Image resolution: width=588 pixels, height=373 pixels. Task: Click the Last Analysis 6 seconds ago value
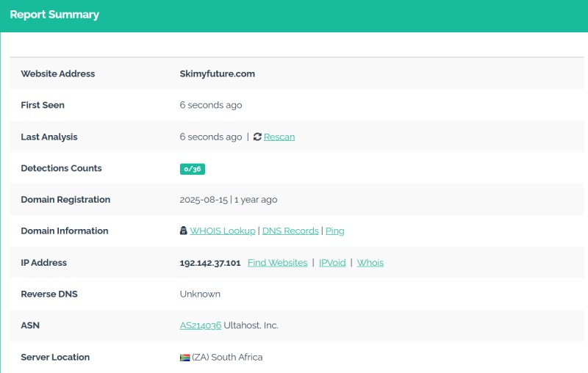211,137
